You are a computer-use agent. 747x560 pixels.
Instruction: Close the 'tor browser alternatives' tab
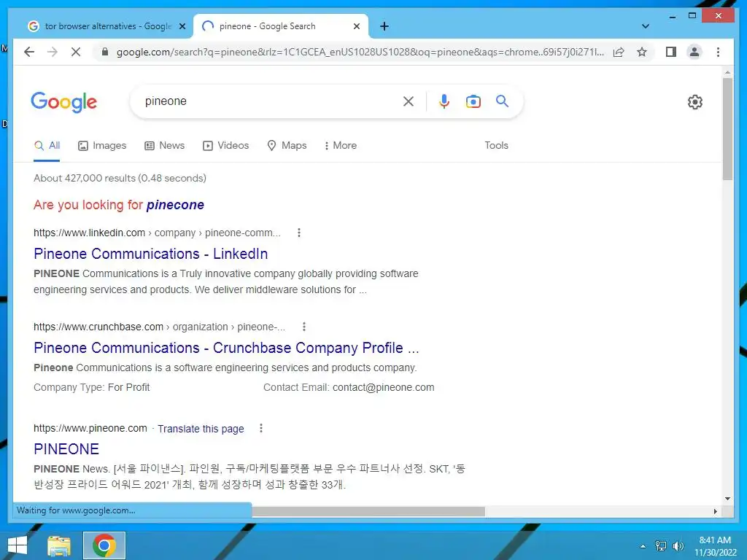point(182,26)
